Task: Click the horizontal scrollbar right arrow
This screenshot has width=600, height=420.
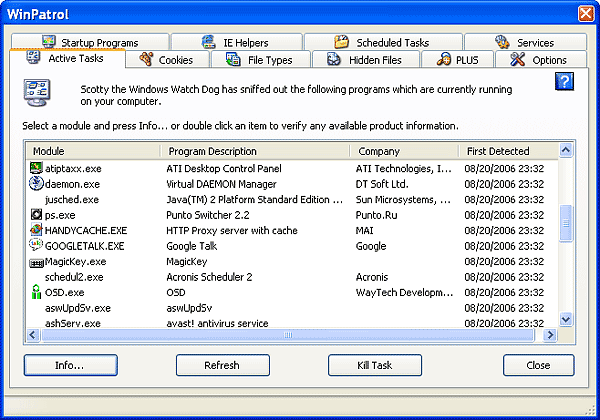Action: 550,335
